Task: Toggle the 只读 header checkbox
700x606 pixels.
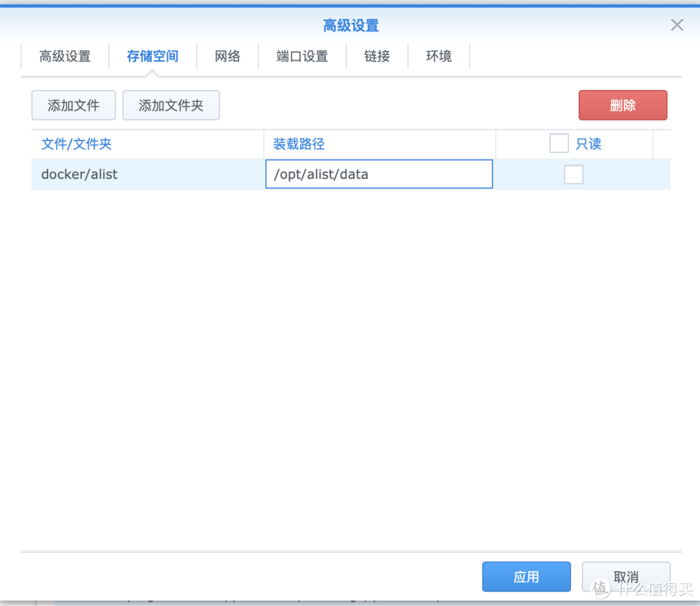Action: click(558, 143)
